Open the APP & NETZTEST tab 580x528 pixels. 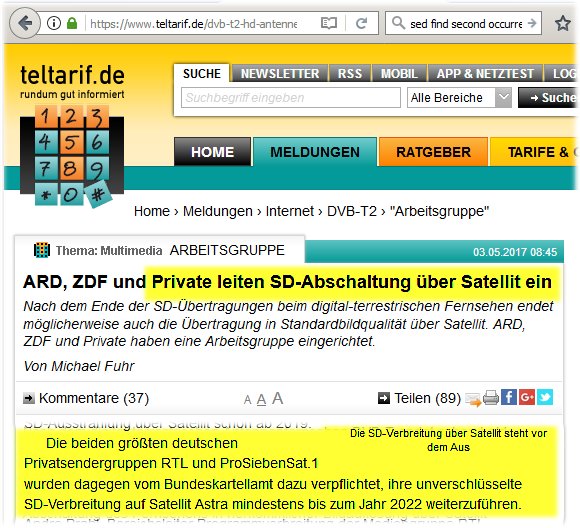(485, 74)
